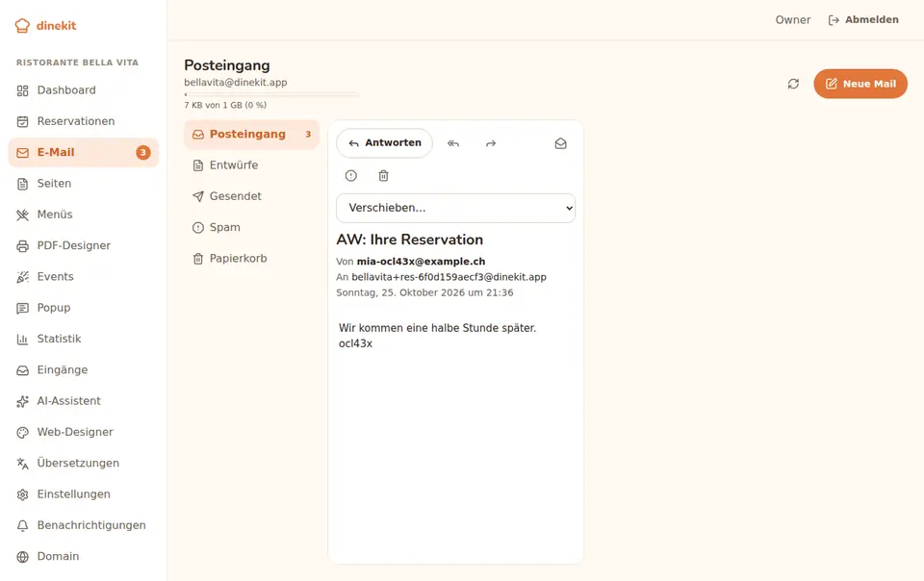Click the Einstellungen gear icon
This screenshot has width=924, height=581.
click(x=22, y=494)
